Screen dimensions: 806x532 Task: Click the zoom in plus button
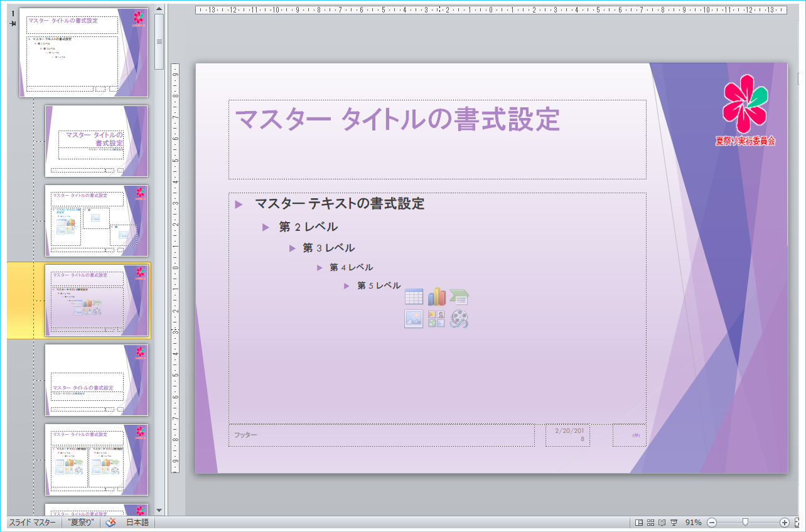pos(785,523)
